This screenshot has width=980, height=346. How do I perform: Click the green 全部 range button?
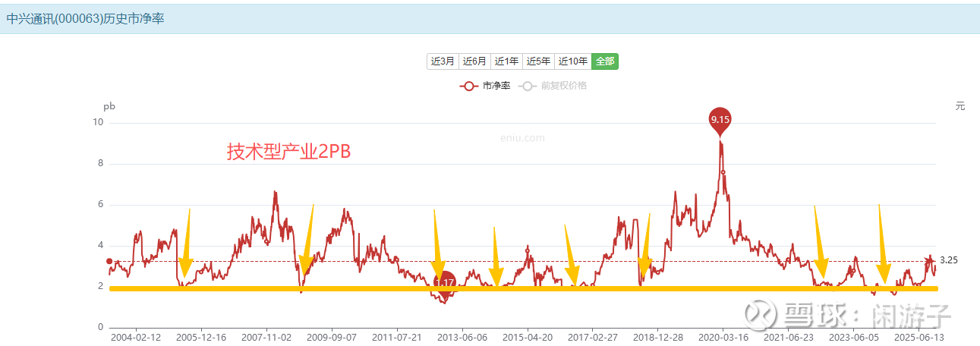point(605,61)
